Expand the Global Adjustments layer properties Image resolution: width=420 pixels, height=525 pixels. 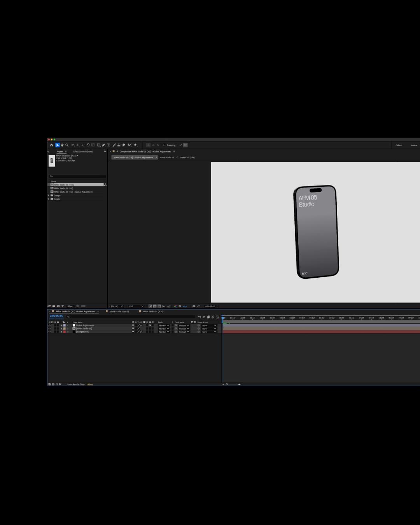61,325
